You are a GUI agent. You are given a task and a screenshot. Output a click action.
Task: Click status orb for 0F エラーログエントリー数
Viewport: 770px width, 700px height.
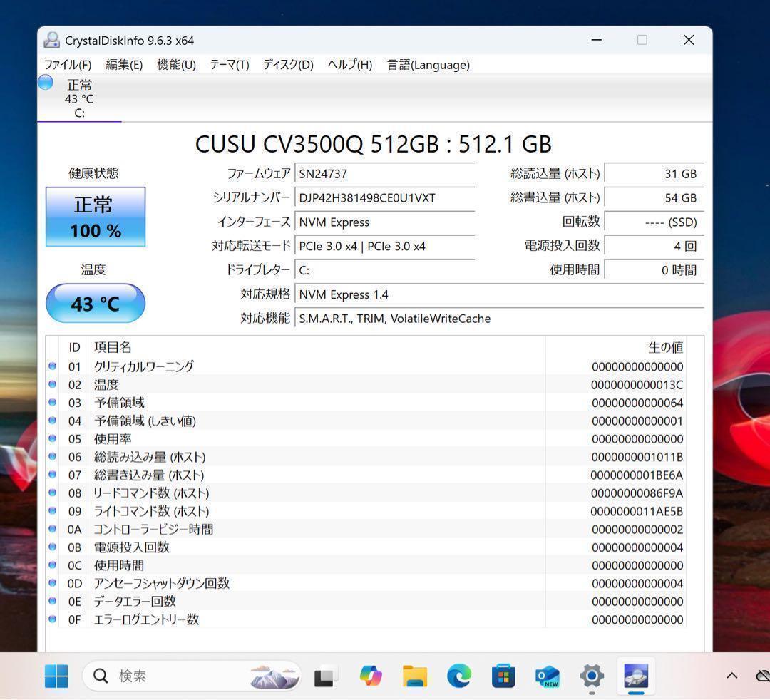tap(53, 619)
